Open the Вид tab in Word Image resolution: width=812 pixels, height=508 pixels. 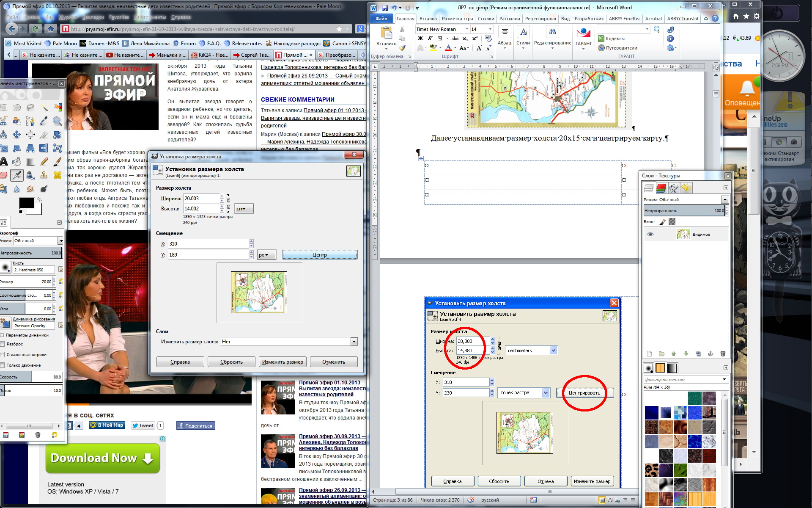pos(565,19)
